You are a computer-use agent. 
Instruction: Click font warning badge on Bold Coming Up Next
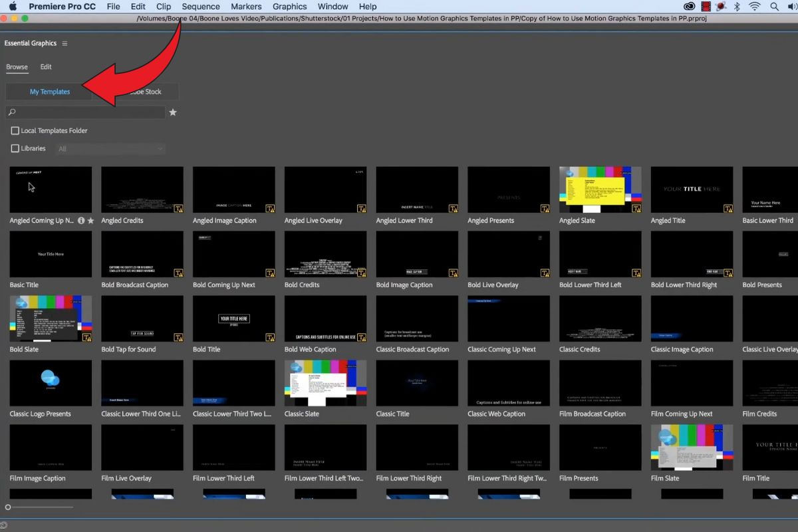click(270, 273)
